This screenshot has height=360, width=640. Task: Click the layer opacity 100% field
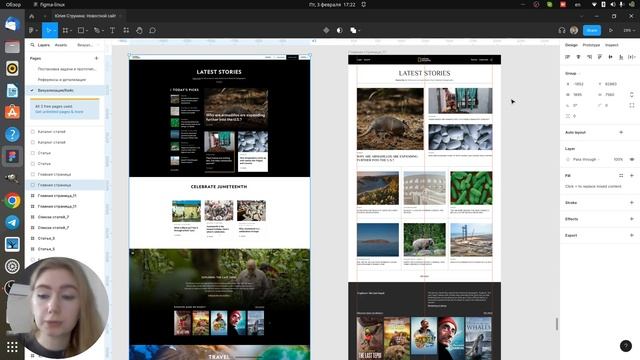coord(618,159)
